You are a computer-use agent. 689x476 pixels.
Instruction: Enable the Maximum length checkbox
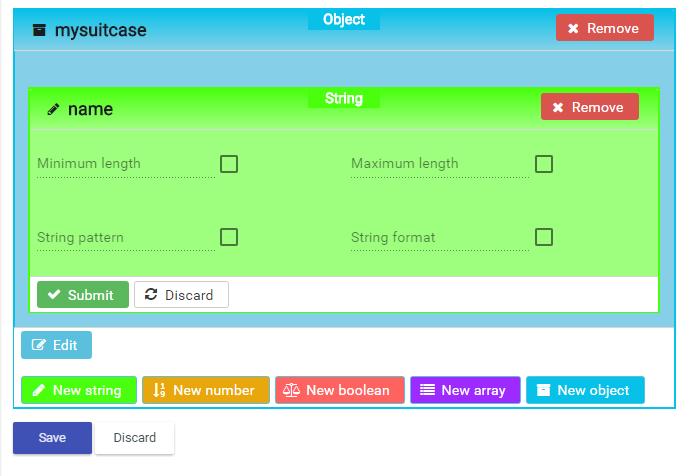click(544, 164)
